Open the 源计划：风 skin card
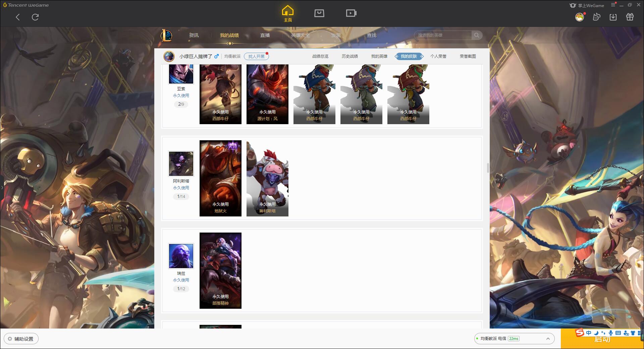This screenshot has height=349, width=644. 267,94
